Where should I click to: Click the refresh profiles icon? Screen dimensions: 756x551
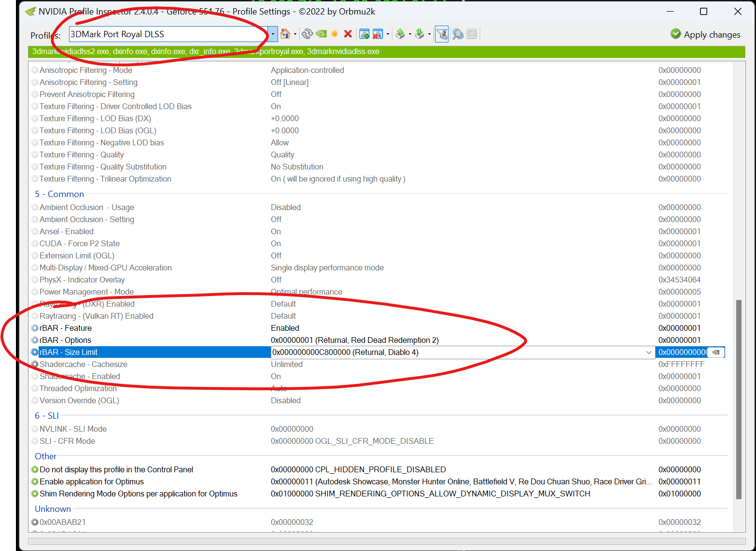coord(307,34)
